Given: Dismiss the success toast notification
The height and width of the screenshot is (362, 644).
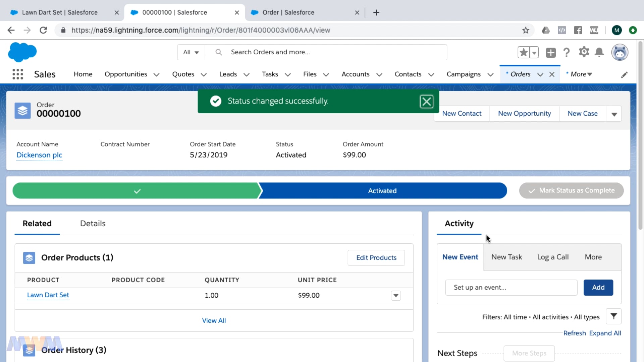Looking at the screenshot, I should (426, 101).
